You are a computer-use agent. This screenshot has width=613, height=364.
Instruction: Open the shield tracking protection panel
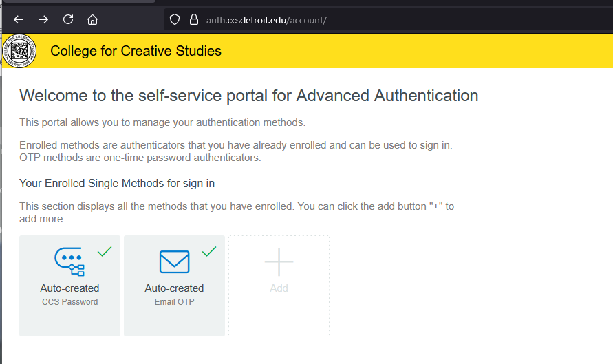click(x=175, y=19)
